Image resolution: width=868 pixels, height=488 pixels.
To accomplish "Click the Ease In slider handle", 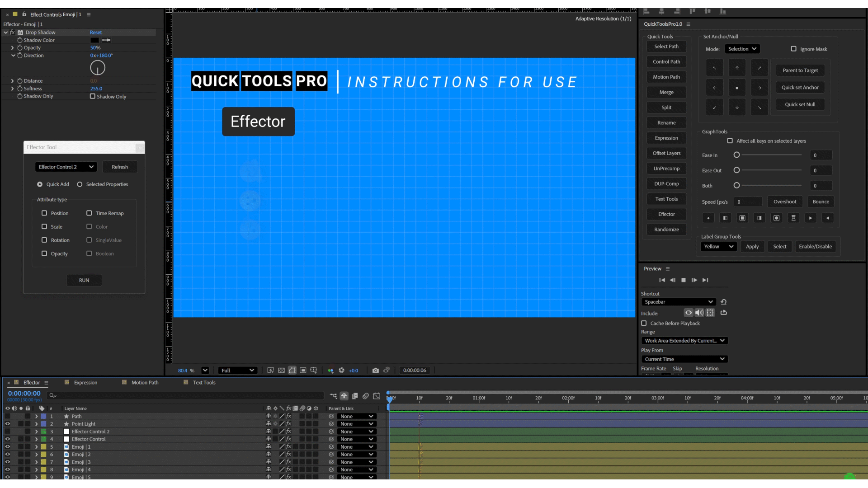I will coord(736,155).
